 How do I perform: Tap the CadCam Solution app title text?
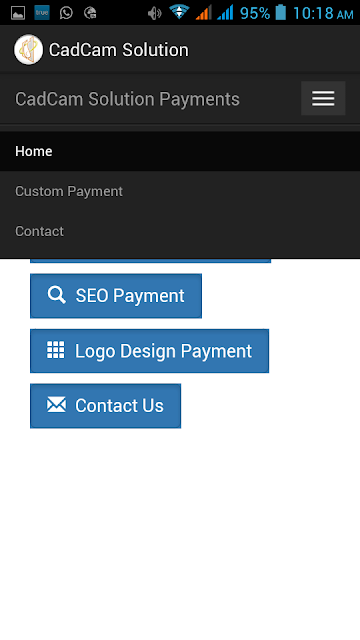(x=119, y=50)
